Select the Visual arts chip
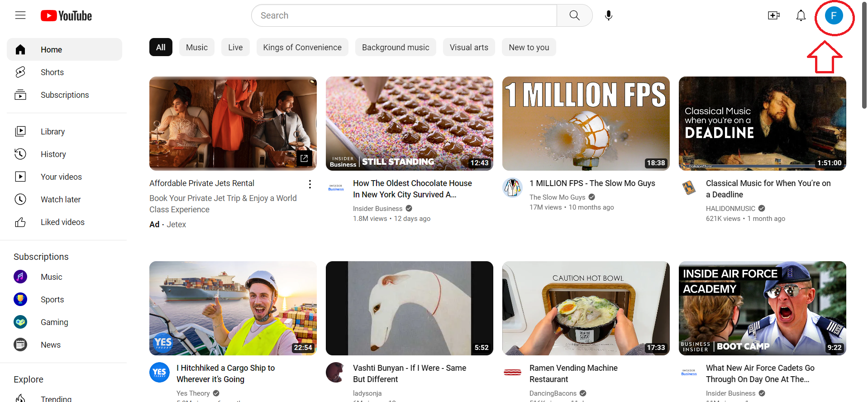Viewport: 868px width, 402px height. coord(469,47)
